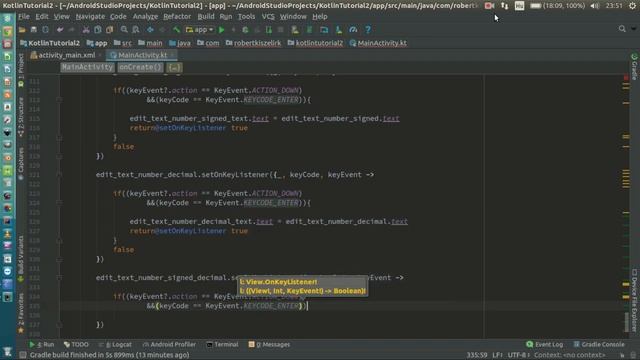Toggle the Captures tool window stripe
Image resolution: width=640 pixels, height=360 pixels.
tap(21, 163)
